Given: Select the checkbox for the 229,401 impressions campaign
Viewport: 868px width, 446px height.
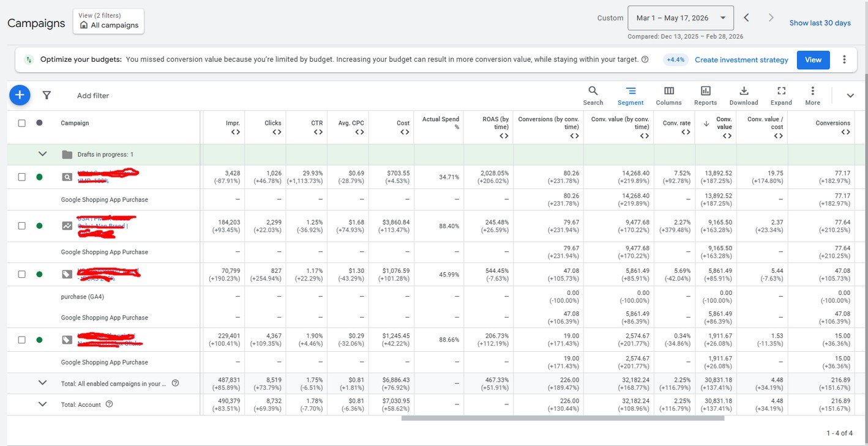Looking at the screenshot, I should 22,340.
